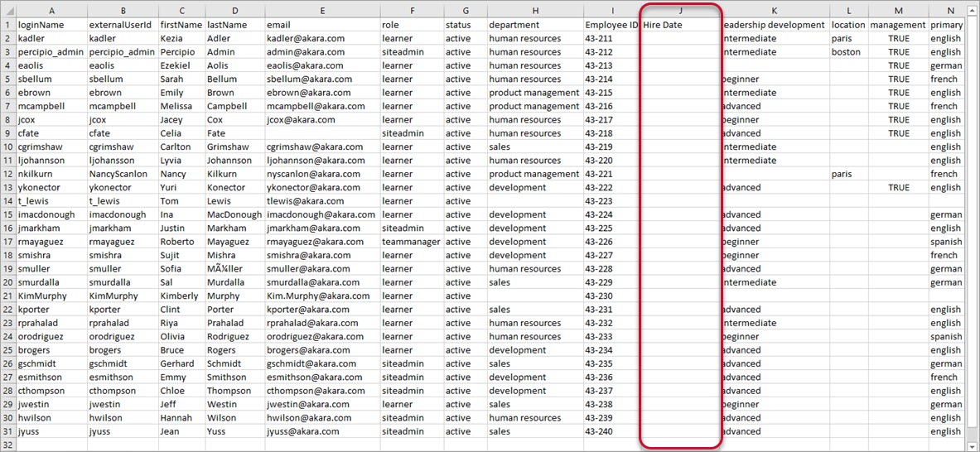Click the lastName cell MacDonough
Viewport: 980px width, 452px height.
tap(234, 214)
